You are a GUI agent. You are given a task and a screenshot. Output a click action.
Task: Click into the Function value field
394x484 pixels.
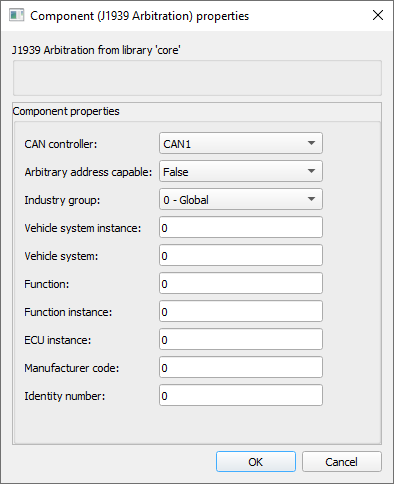[x=241, y=283]
